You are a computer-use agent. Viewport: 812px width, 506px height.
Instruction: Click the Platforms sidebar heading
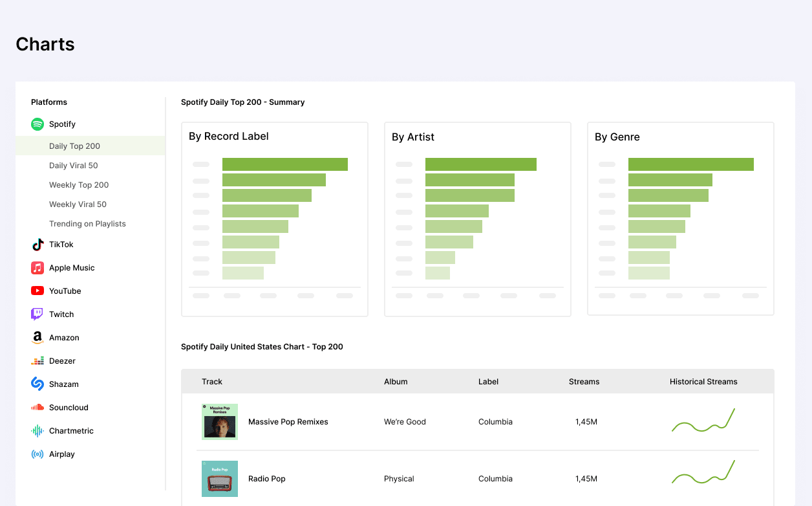pyautogui.click(x=49, y=102)
